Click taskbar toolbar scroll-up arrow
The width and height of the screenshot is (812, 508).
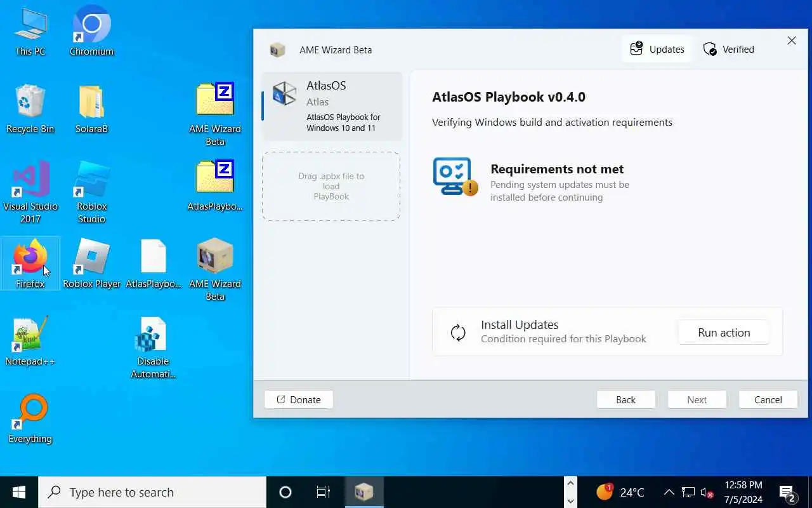click(570, 484)
